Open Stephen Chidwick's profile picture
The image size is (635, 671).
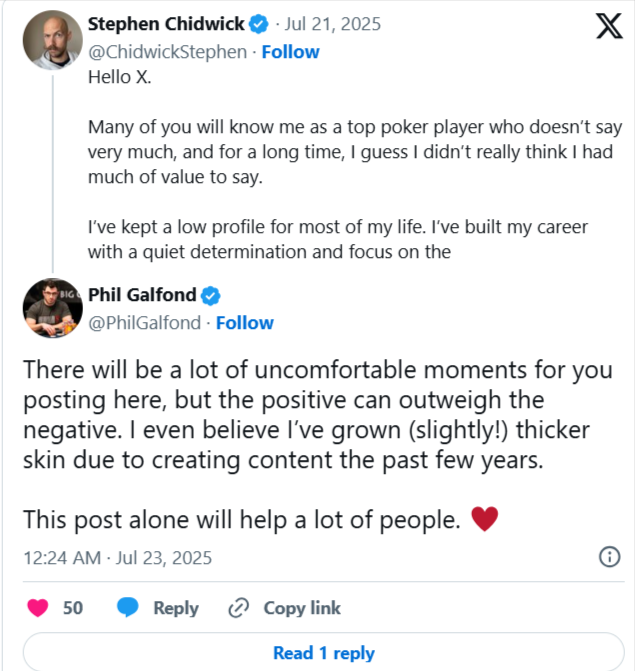tap(52, 39)
